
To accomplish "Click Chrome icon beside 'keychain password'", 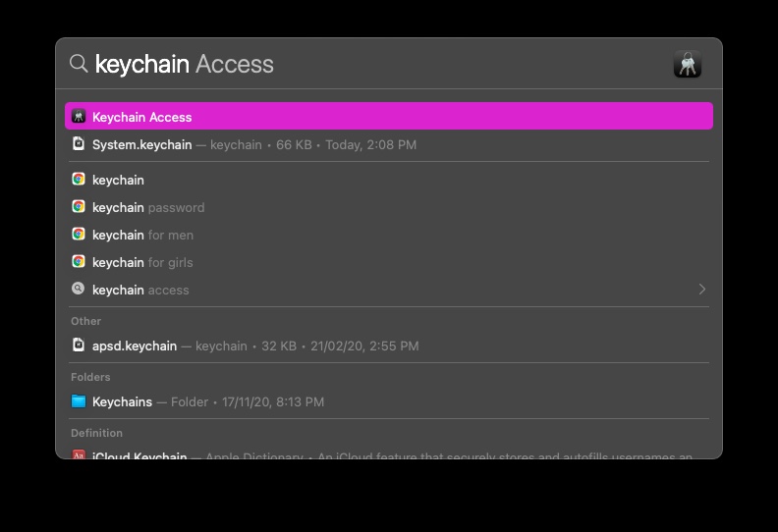I will pyautogui.click(x=79, y=207).
